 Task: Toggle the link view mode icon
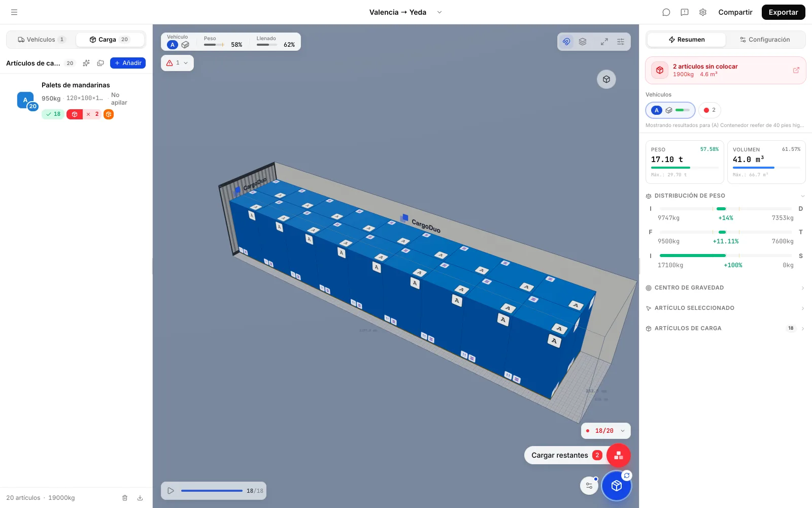(x=566, y=42)
